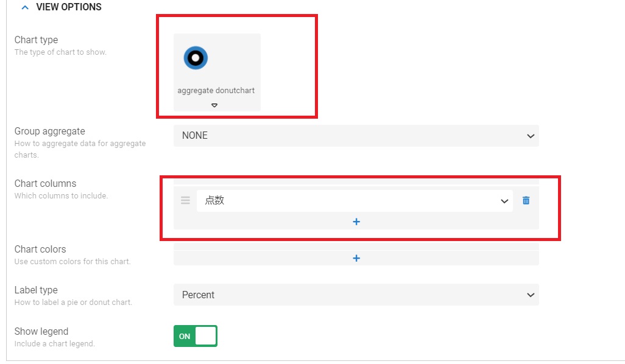Click the VIEW OPTIONS heading
The image size is (625, 364).
(69, 7)
